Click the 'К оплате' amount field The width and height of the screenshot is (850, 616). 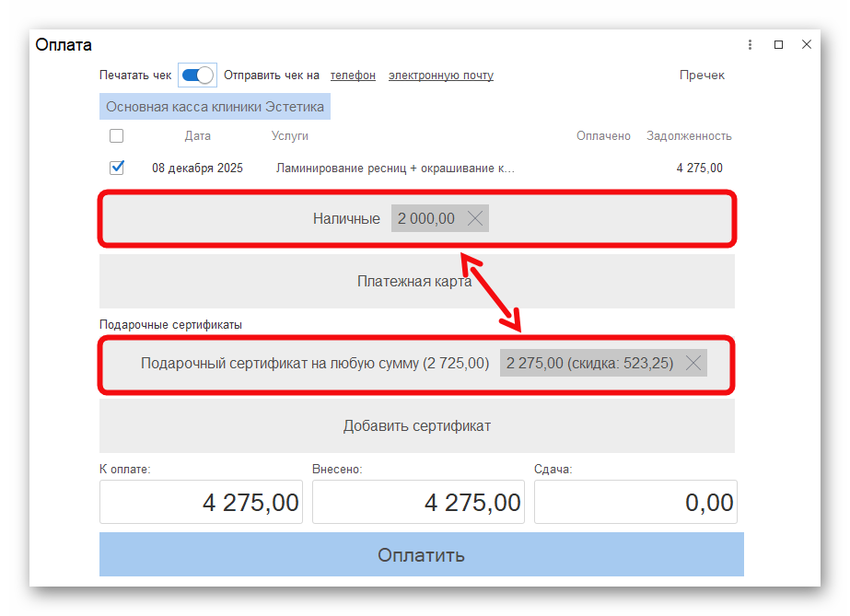tap(201, 502)
